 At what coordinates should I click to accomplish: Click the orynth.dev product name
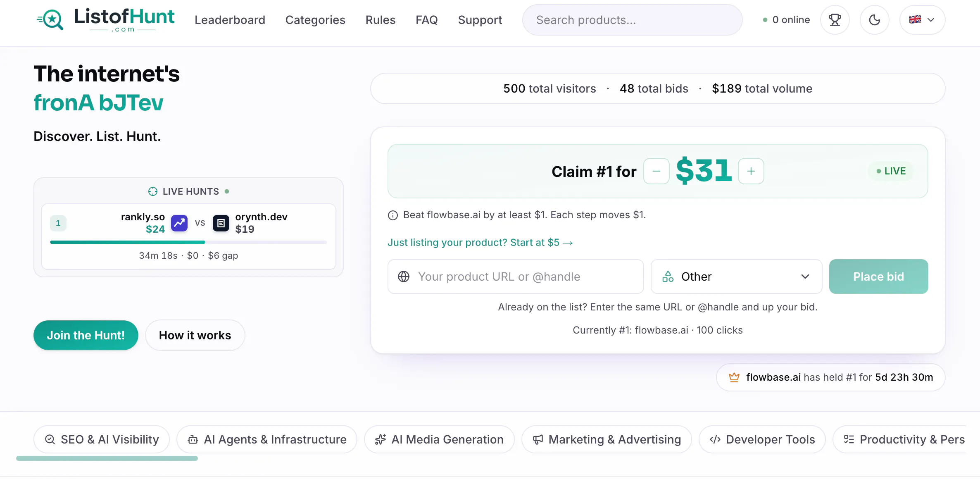coord(261,217)
